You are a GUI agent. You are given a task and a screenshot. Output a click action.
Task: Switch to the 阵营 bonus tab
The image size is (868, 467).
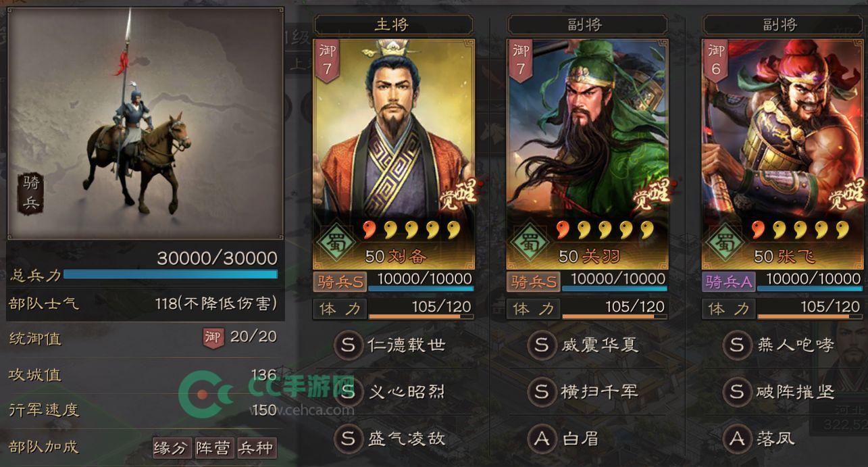coord(214,447)
